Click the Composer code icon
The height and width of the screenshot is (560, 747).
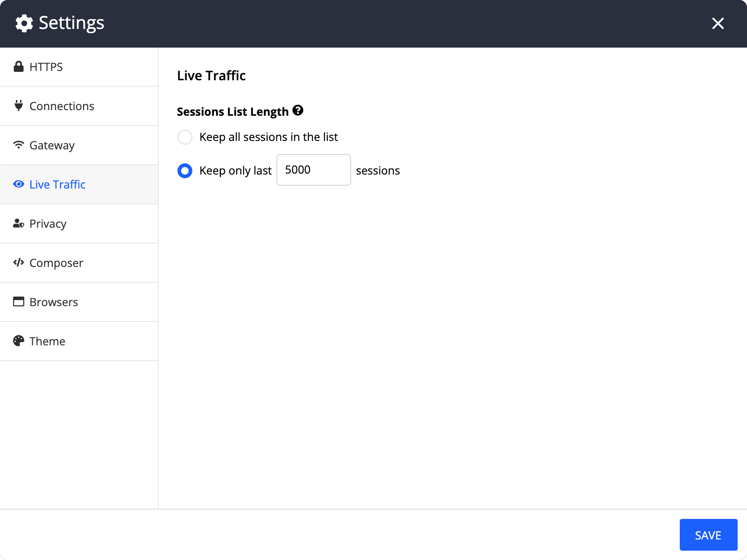pos(19,262)
